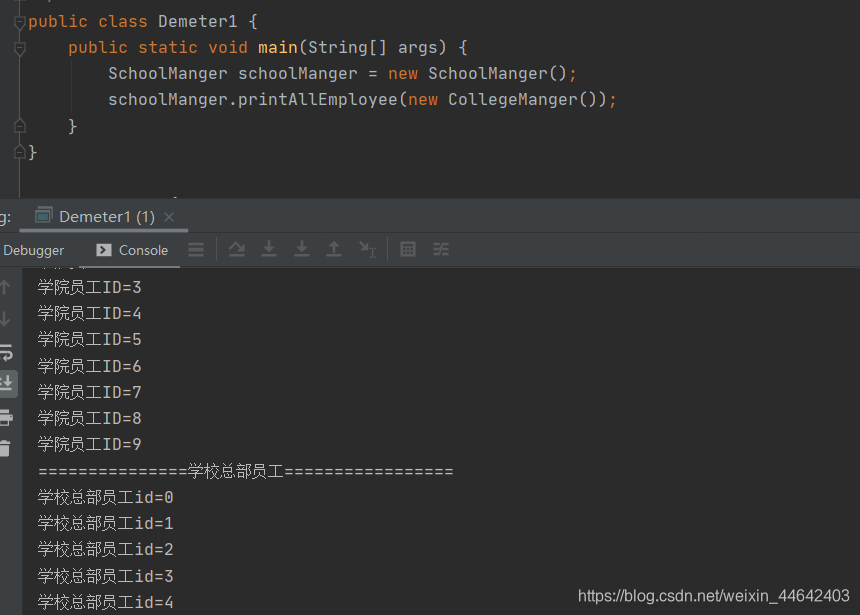Toggle Scroll to End in console sidebar

click(7, 383)
